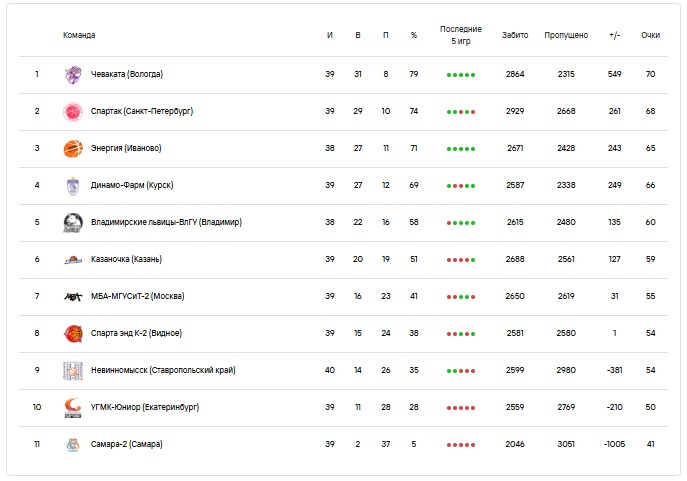Click Самара-2's 3051 conceded value
687x481 pixels.
tap(566, 444)
